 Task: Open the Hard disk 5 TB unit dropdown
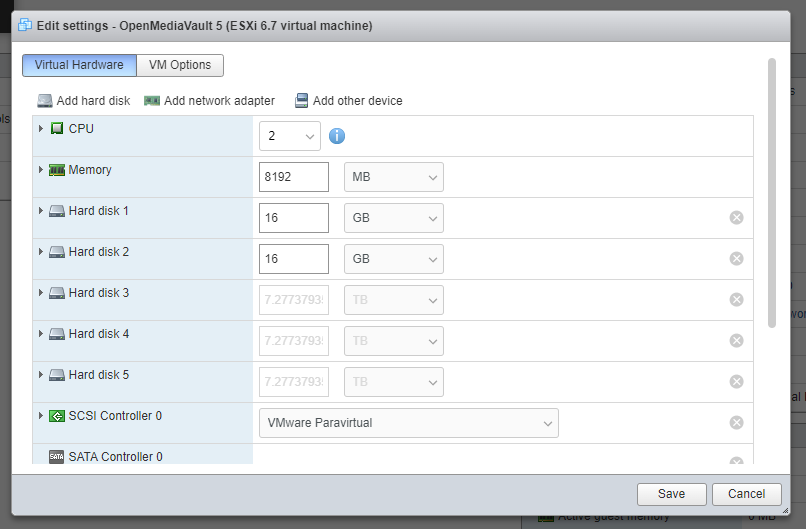394,382
